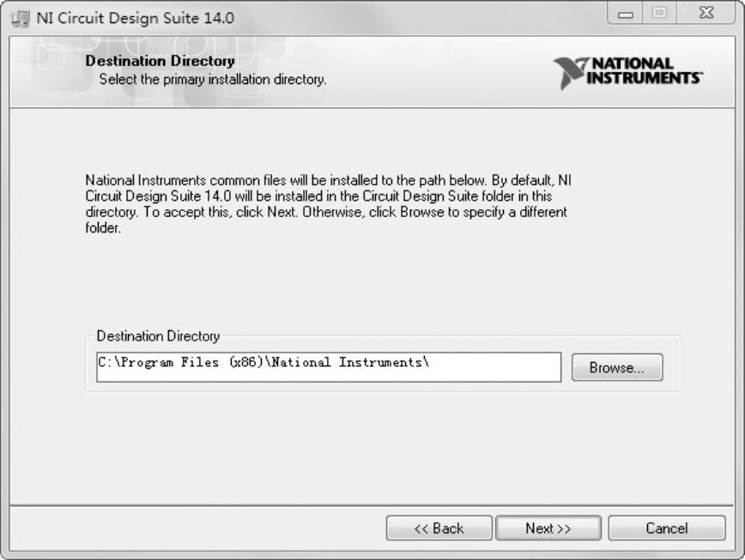Click the 'Destination Directory' bold heading
The height and width of the screenshot is (560, 745).
(x=161, y=61)
